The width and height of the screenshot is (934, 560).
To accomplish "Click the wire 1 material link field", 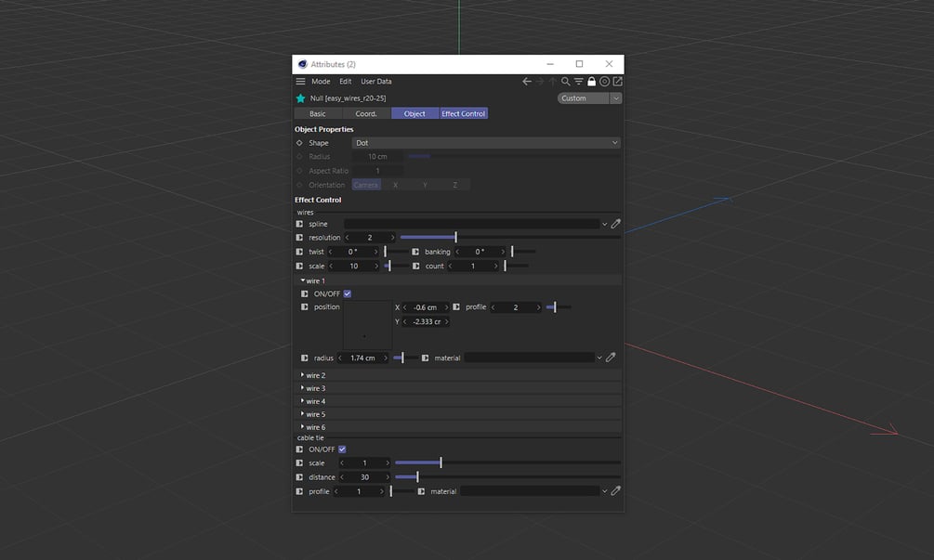I will [x=529, y=358].
